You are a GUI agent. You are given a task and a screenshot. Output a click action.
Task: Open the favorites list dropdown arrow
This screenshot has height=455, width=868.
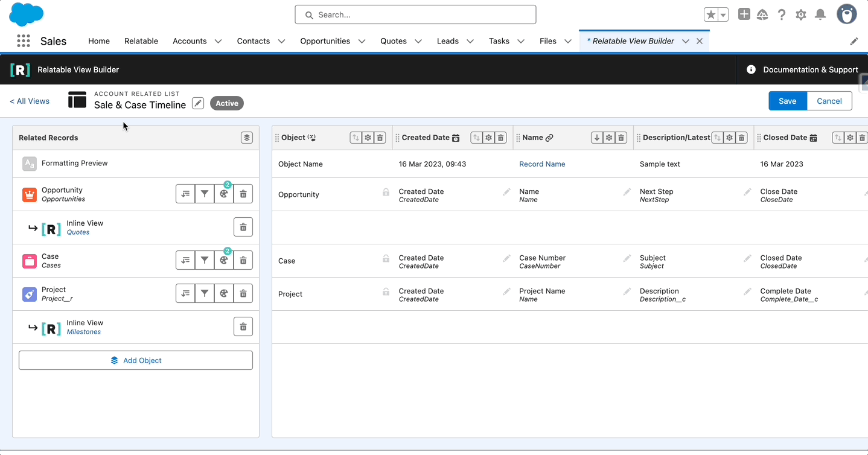click(723, 14)
